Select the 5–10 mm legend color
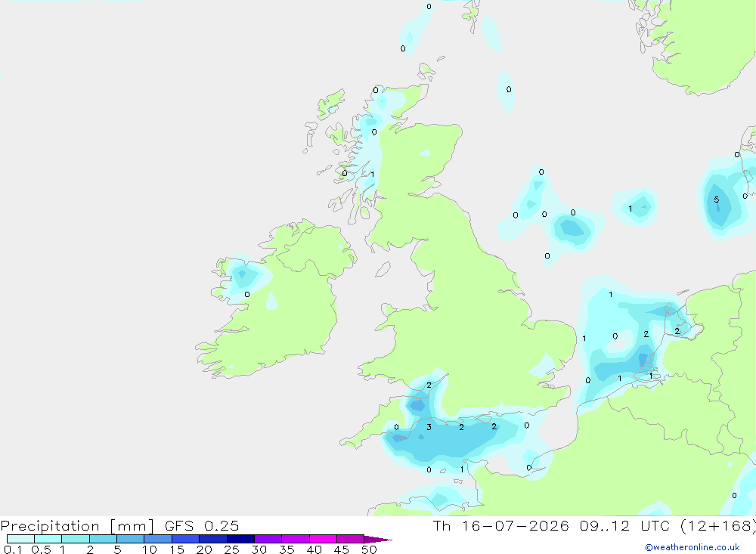 130,539
